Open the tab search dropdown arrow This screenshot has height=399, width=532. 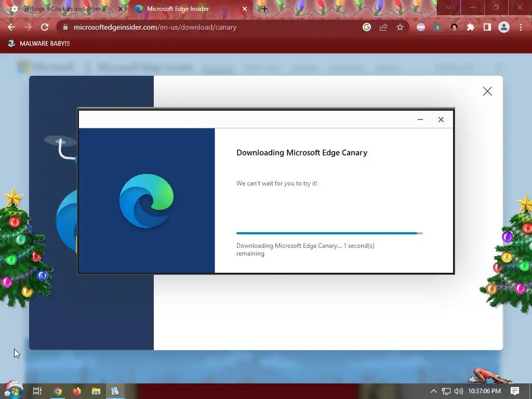pyautogui.click(x=448, y=7)
